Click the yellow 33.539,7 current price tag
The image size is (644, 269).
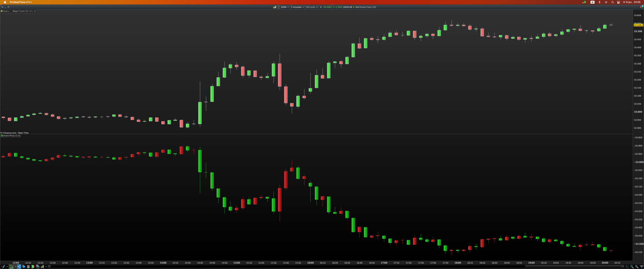(x=638, y=25)
